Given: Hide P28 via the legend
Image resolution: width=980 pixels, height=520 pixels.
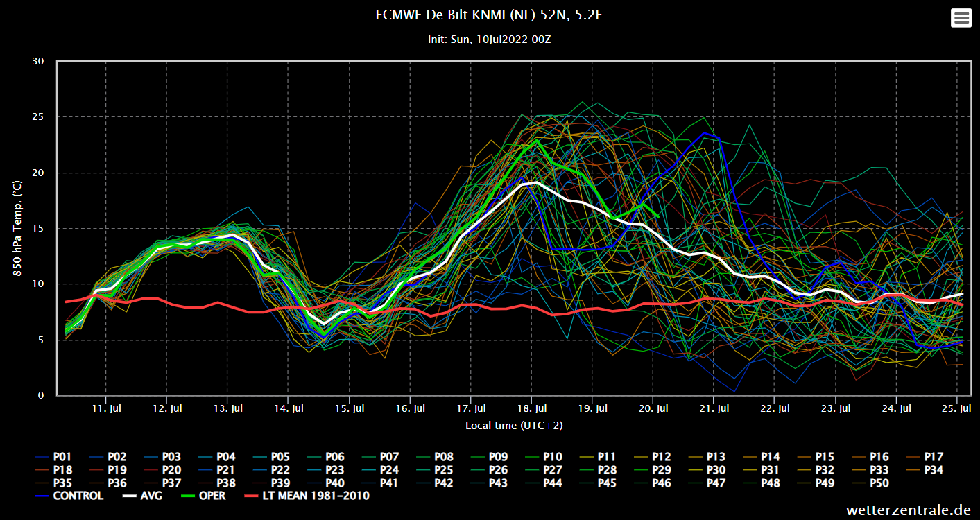Looking at the screenshot, I should pos(597,470).
